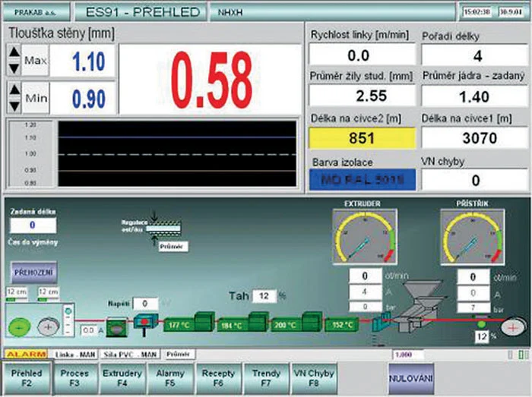Click the PRAKAB a.s. logo button

click(36, 12)
